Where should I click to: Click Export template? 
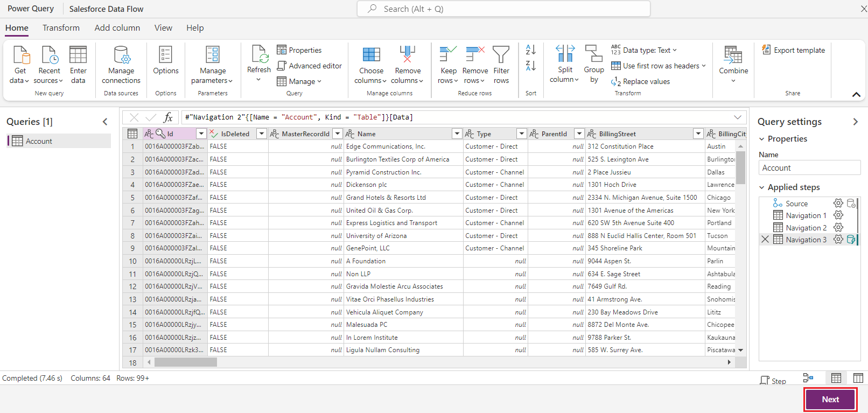pos(793,50)
